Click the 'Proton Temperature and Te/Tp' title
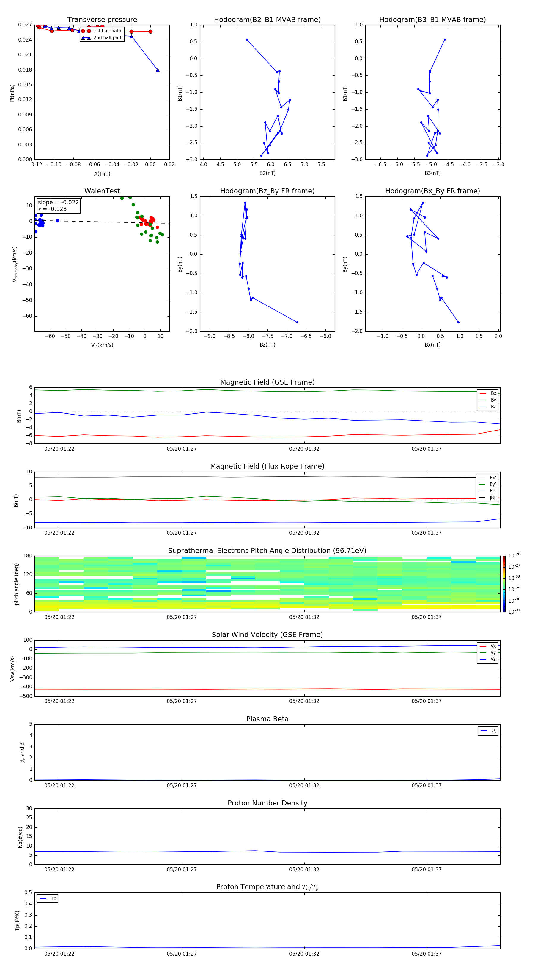The image size is (535, 980). [267, 887]
